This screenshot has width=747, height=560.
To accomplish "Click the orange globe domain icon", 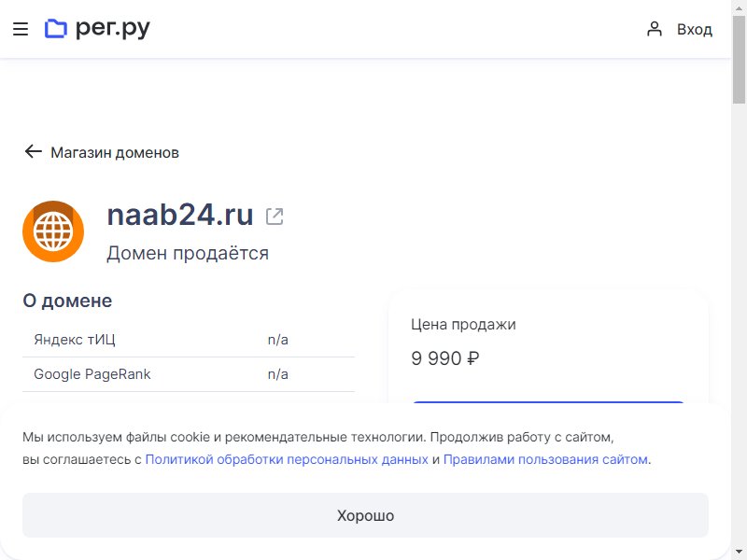I will (53, 231).
